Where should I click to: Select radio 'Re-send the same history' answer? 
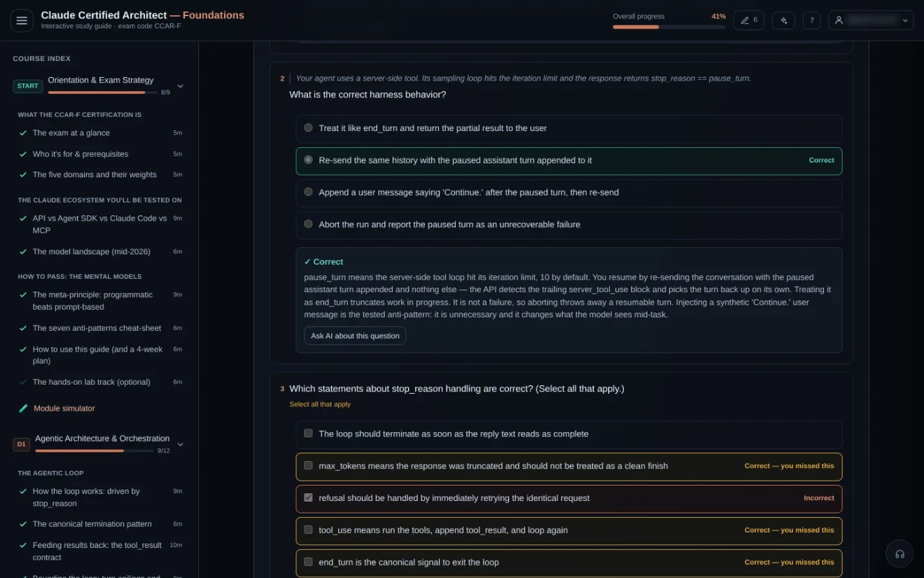[x=308, y=160]
